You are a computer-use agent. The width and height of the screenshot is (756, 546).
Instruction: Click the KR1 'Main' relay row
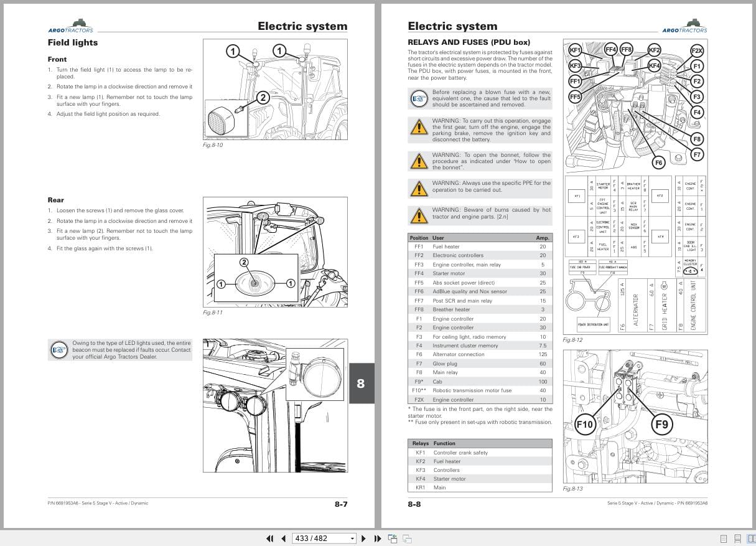[x=480, y=487]
